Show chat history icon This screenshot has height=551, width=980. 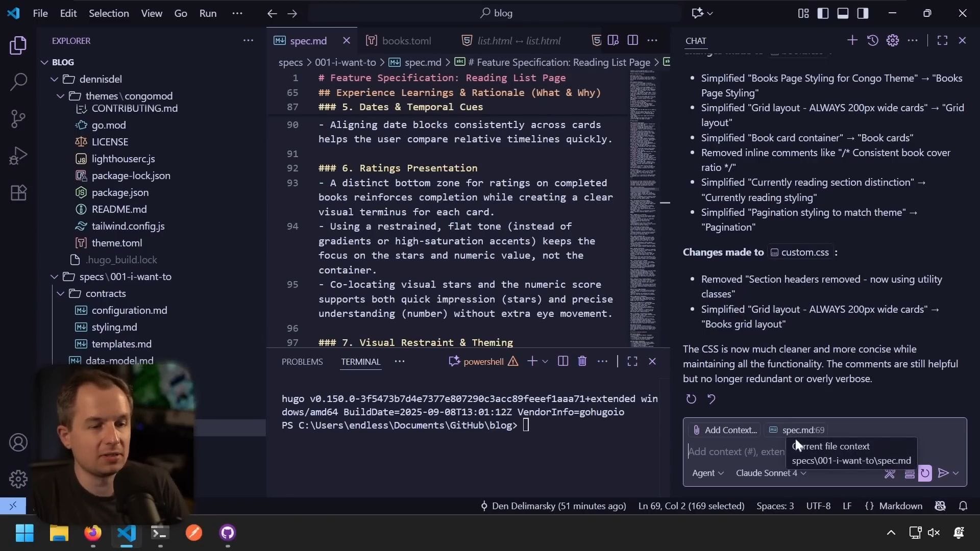click(x=872, y=40)
